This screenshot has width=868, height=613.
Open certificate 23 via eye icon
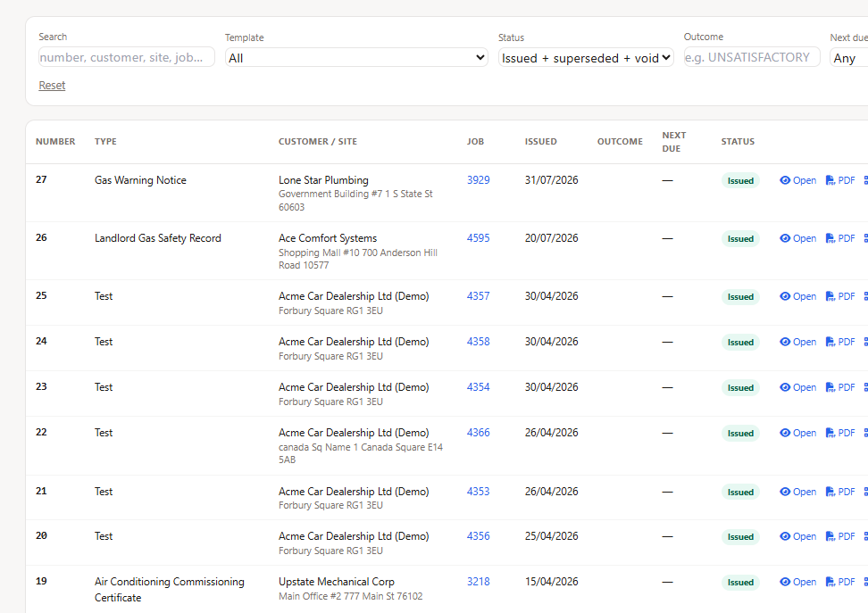pyautogui.click(x=797, y=387)
